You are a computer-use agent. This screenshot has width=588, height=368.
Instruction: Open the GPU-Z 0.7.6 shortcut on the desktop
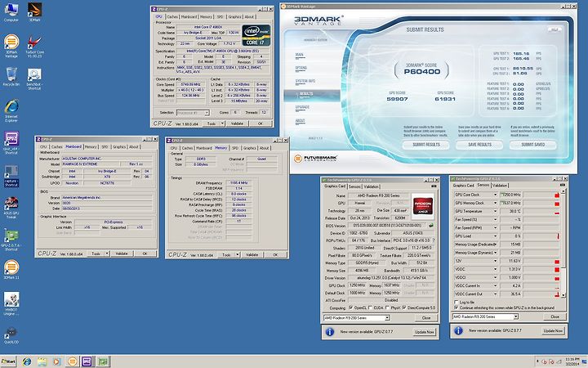(x=11, y=240)
